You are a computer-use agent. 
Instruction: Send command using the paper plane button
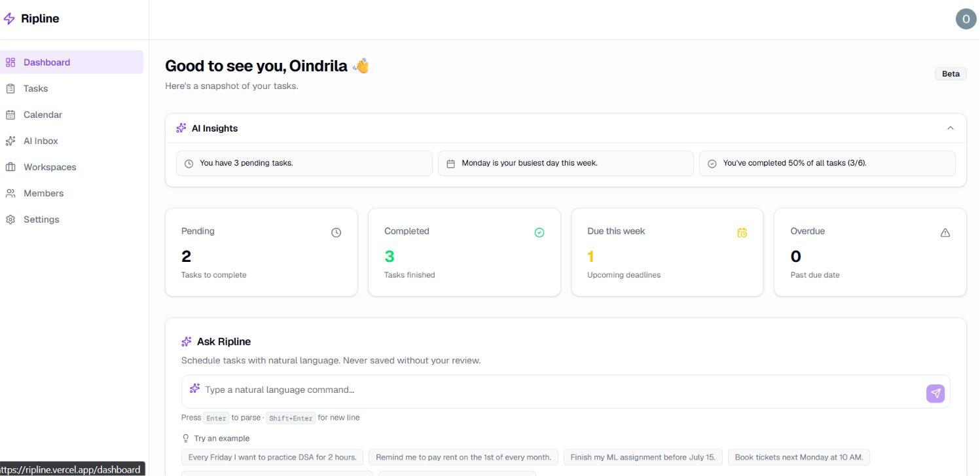click(x=935, y=394)
